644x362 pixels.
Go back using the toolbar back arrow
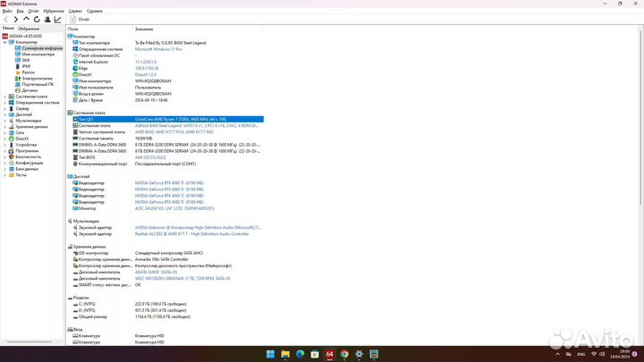pyautogui.click(x=5, y=20)
